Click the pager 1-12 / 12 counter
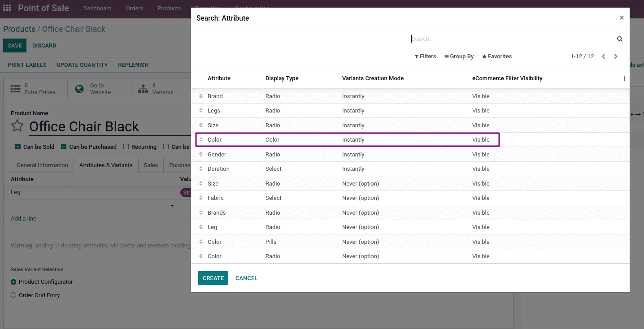Image resolution: width=644 pixels, height=329 pixels. click(x=582, y=56)
